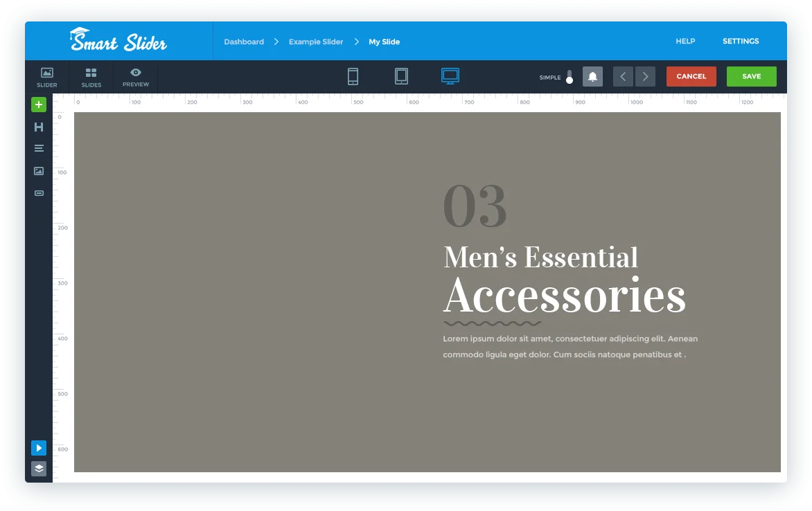Open the layers stack panel icon

pos(39,469)
